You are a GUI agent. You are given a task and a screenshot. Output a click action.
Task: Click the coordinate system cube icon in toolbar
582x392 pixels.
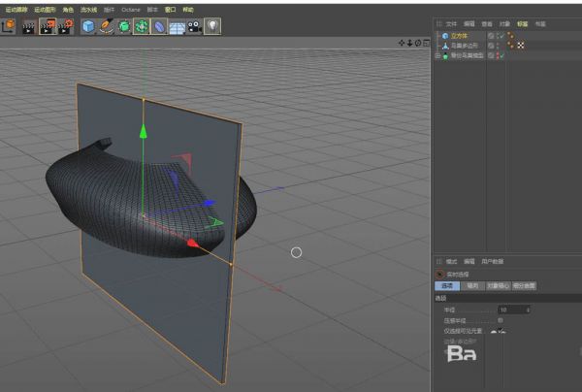[x=8, y=26]
